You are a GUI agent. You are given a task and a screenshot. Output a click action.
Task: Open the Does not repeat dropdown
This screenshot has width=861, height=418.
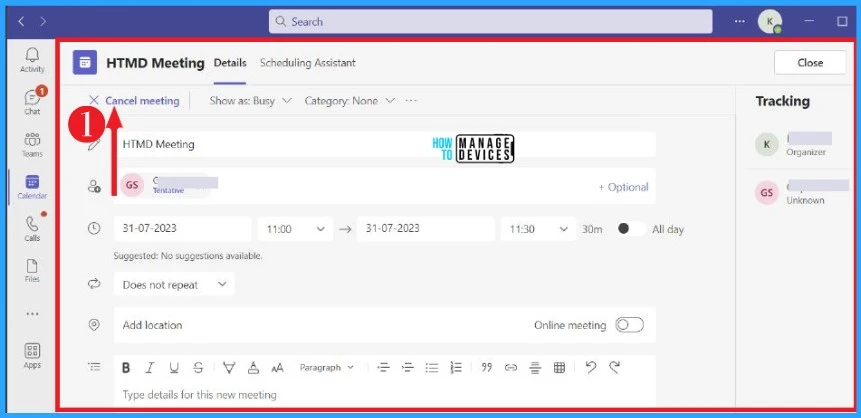click(x=174, y=285)
